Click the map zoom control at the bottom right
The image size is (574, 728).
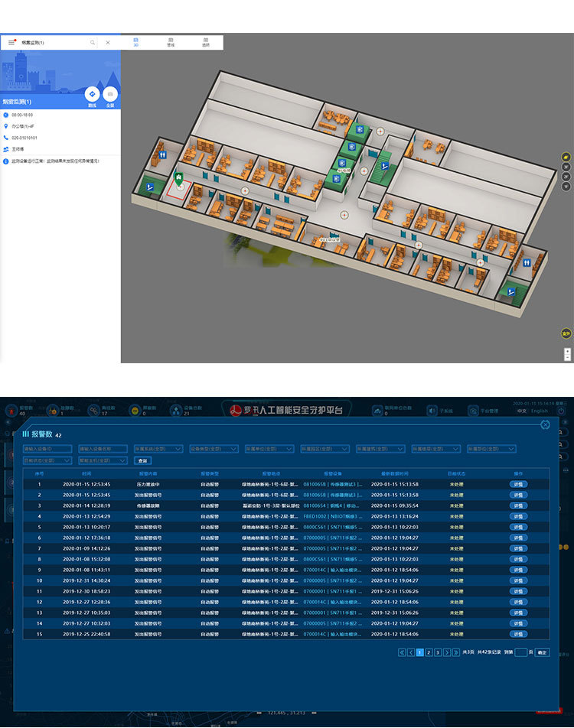coord(567,354)
